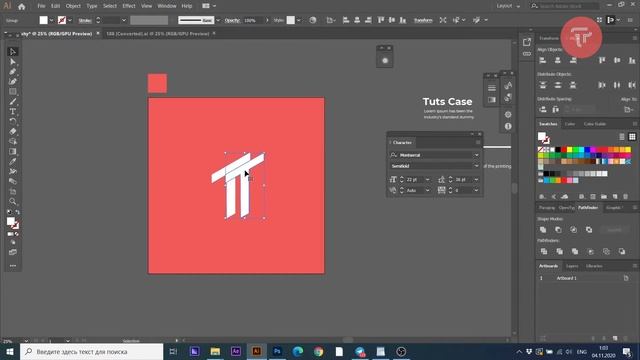
Task: Click Vertical Align Top in Align panel
Action: coord(602,60)
